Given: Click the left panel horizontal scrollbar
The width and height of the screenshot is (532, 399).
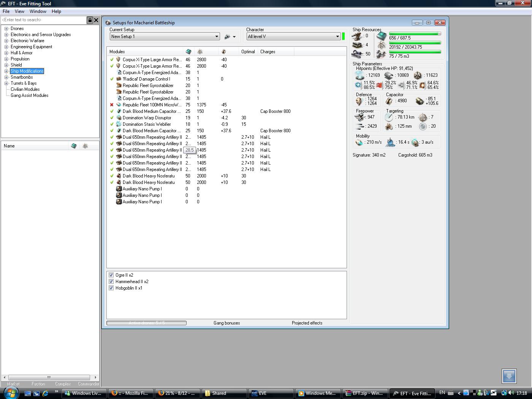Looking at the screenshot, I should [x=49, y=377].
